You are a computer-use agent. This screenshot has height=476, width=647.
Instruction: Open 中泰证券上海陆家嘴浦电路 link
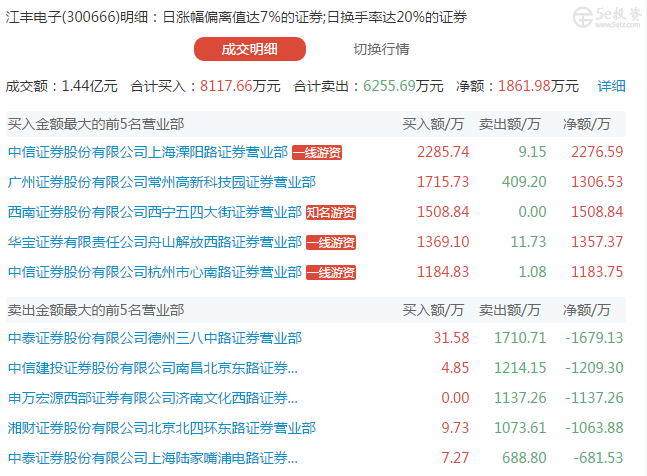[153, 458]
